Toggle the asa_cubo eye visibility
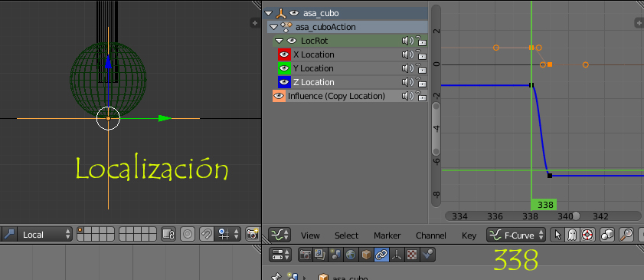Screen dimensions: 644x280 point(293,13)
